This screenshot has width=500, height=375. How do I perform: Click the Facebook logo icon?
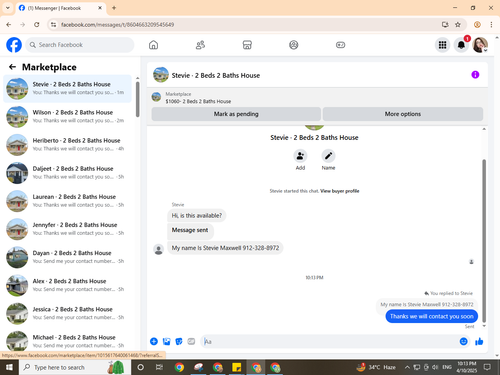click(x=14, y=45)
